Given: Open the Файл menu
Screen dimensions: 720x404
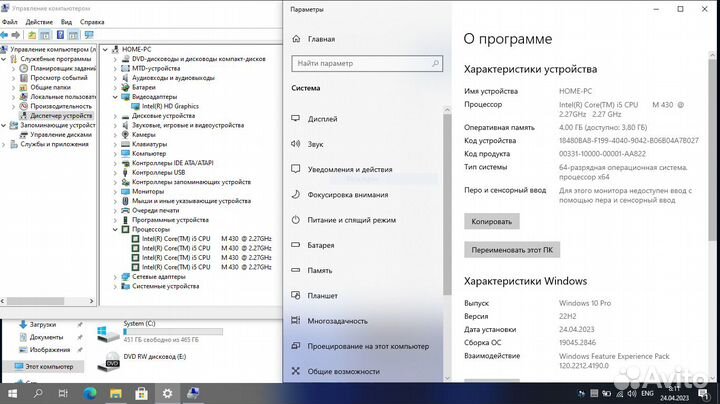Looking at the screenshot, I should coord(10,22).
